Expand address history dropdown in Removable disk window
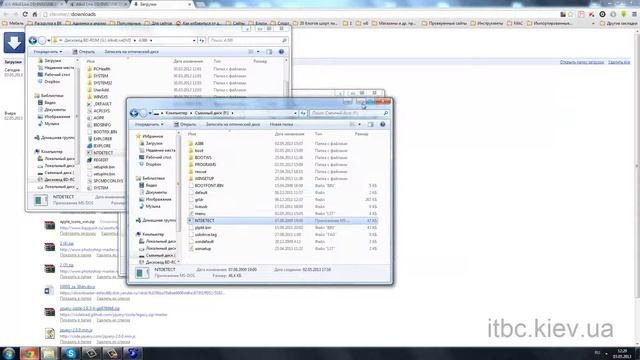 295,113
